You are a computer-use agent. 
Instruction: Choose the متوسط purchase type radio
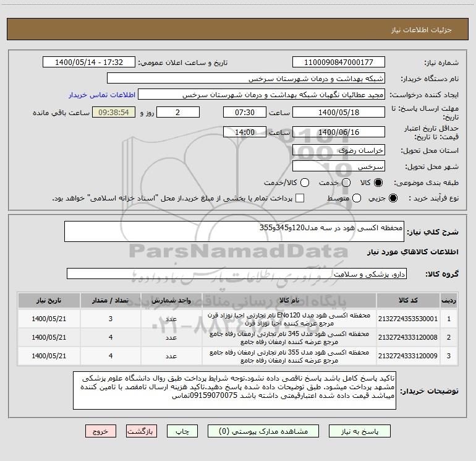pos(357,199)
